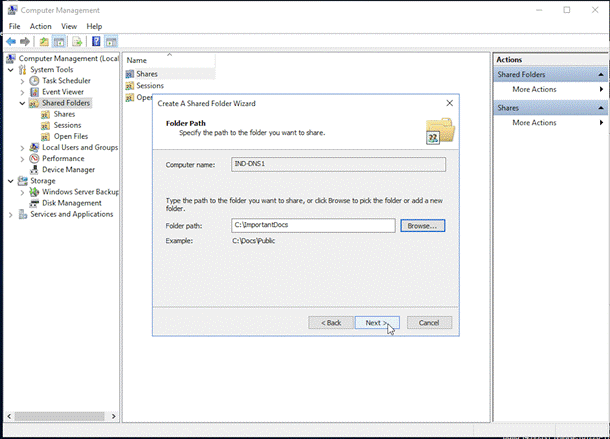Collapse the System Tools node
This screenshot has width=610, height=439.
point(11,70)
